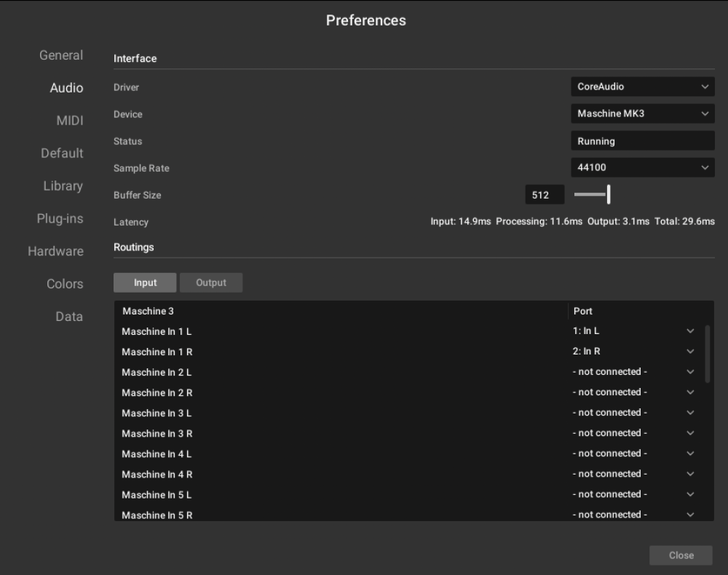728x575 pixels.
Task: Select the Maschine In 3 L row label
Action: click(157, 413)
